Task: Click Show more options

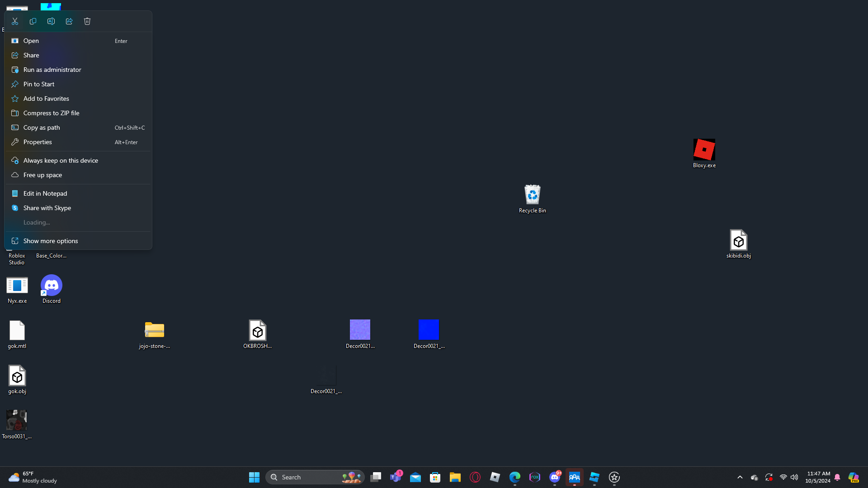Action: click(51, 241)
